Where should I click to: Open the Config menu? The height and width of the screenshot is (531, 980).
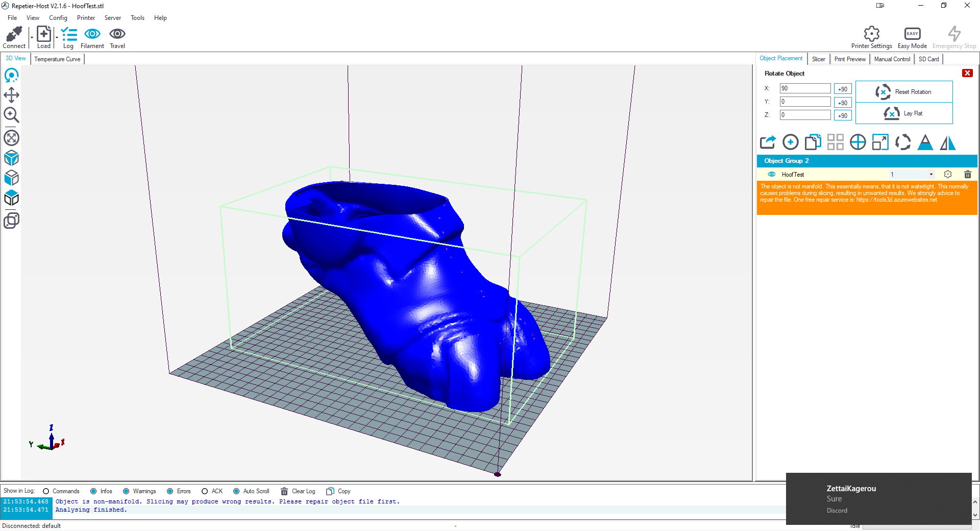tap(58, 18)
